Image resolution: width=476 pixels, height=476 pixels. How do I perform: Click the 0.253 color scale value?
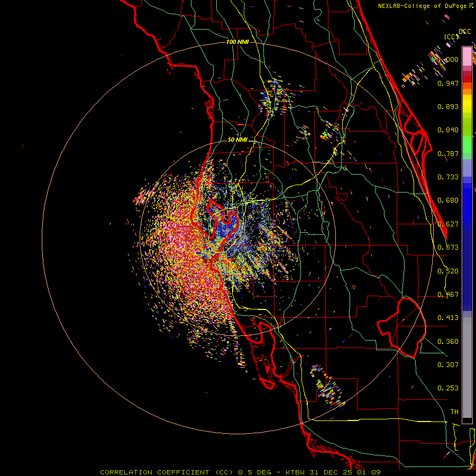pyautogui.click(x=448, y=388)
